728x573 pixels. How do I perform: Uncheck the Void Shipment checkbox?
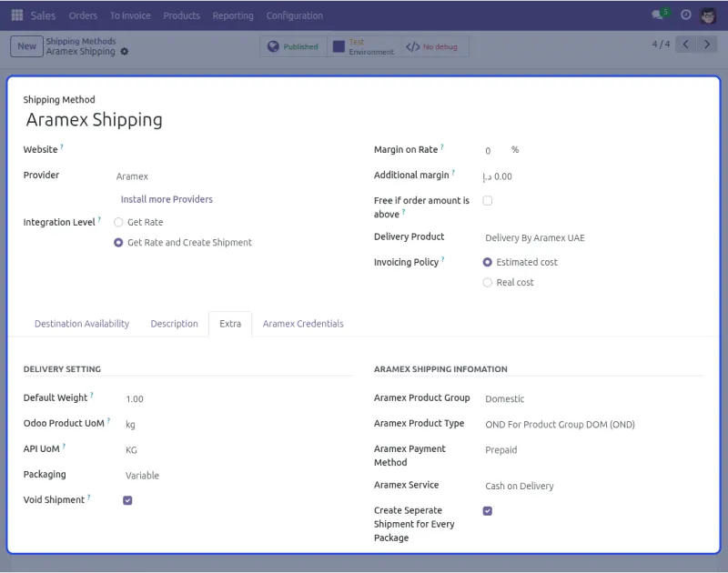point(127,500)
